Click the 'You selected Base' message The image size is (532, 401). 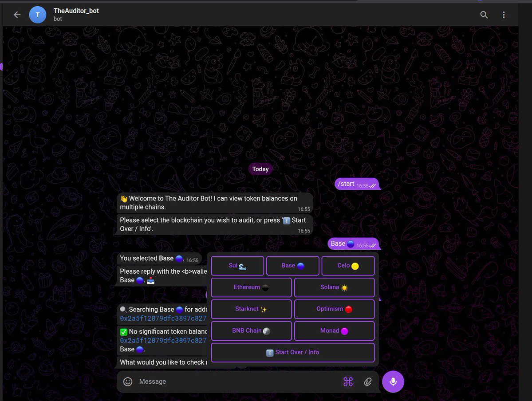(x=159, y=259)
